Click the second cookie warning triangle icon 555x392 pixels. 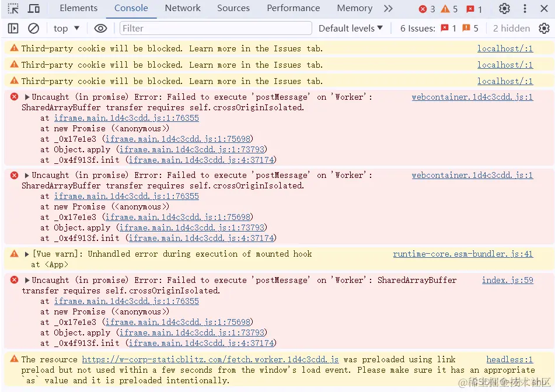[14, 64]
